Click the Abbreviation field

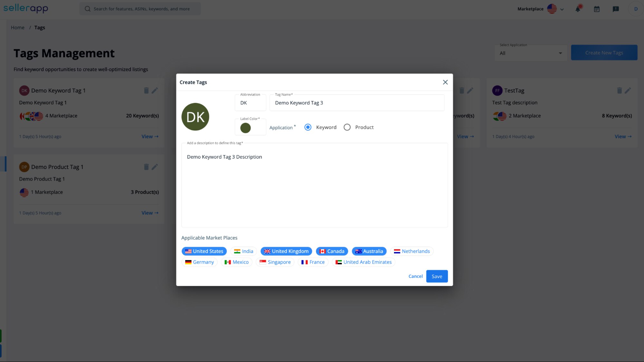click(x=250, y=103)
